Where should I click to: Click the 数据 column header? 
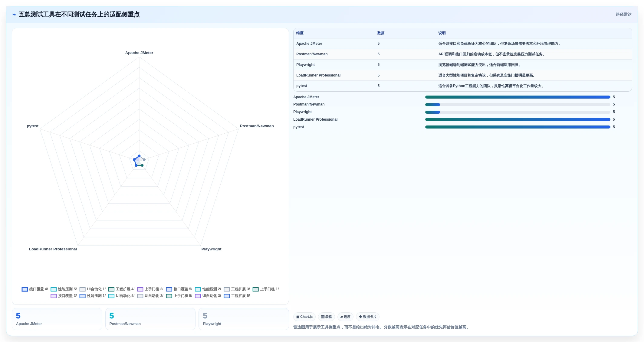[381, 33]
